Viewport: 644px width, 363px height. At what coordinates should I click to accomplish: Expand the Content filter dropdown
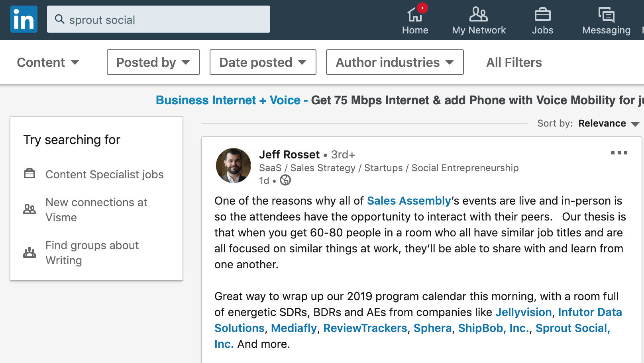(x=48, y=62)
